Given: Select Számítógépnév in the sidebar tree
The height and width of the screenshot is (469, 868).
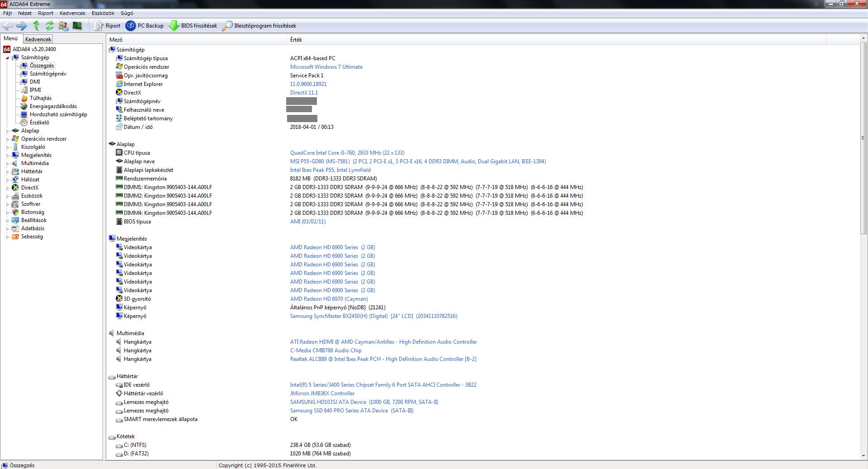Looking at the screenshot, I should pyautogui.click(x=48, y=74).
